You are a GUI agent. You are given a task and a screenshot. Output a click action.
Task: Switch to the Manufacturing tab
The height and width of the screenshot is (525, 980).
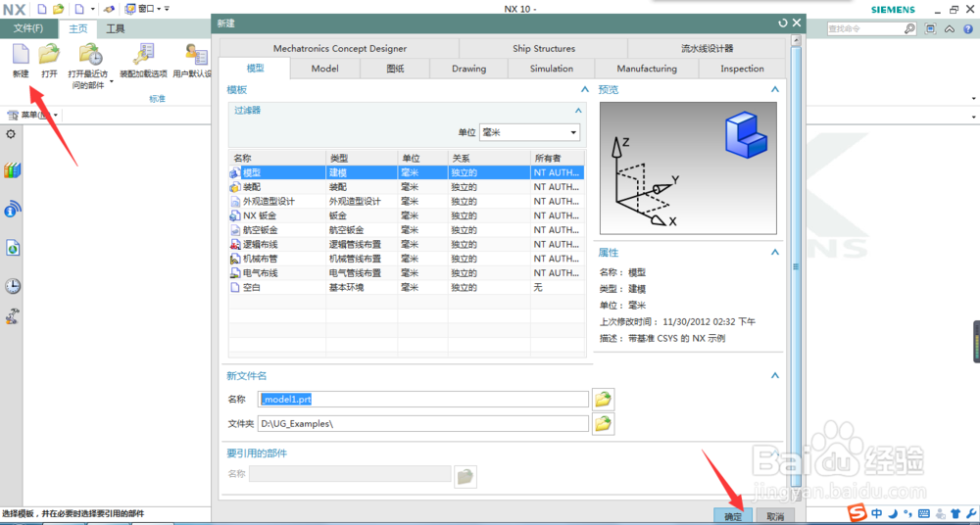coord(647,69)
